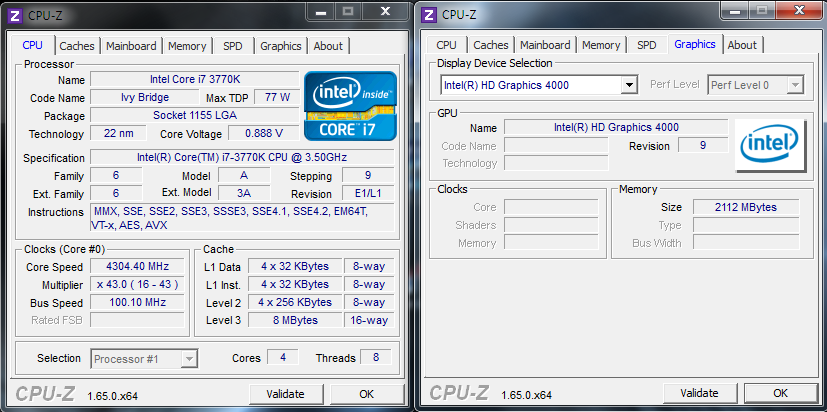Viewport: 827px width, 412px height.
Task: Click OK button in right window
Action: click(x=781, y=393)
